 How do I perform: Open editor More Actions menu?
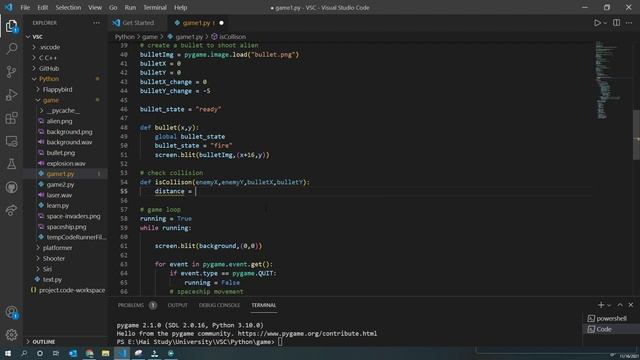[629, 23]
